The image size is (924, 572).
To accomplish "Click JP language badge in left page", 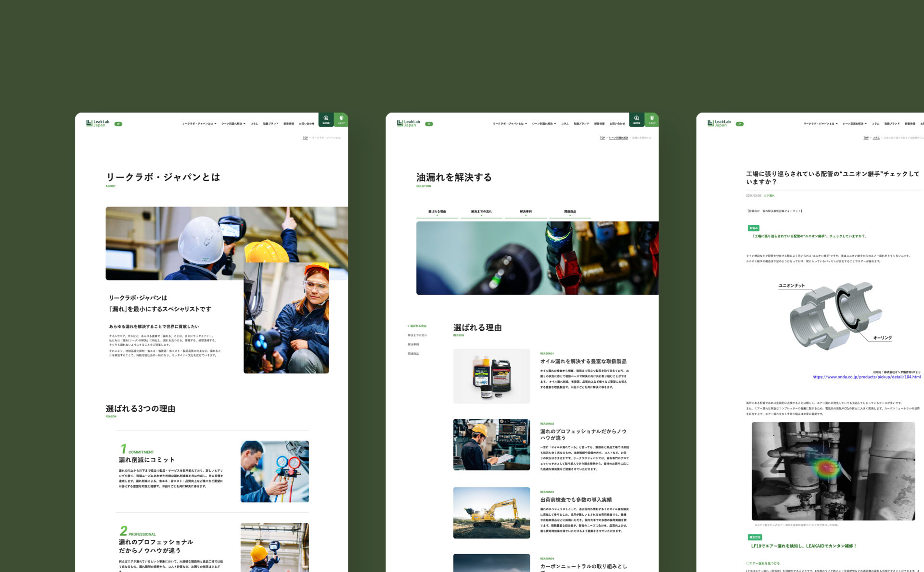I will click(118, 124).
